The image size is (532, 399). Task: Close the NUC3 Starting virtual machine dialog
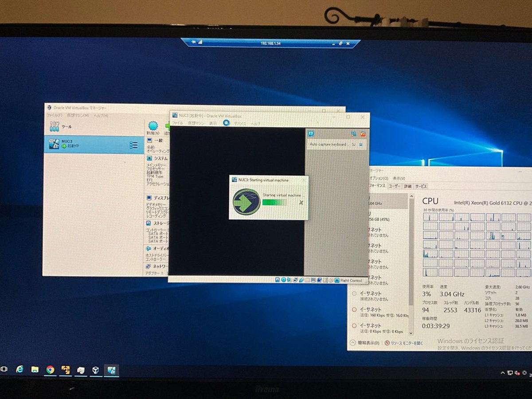[304, 180]
